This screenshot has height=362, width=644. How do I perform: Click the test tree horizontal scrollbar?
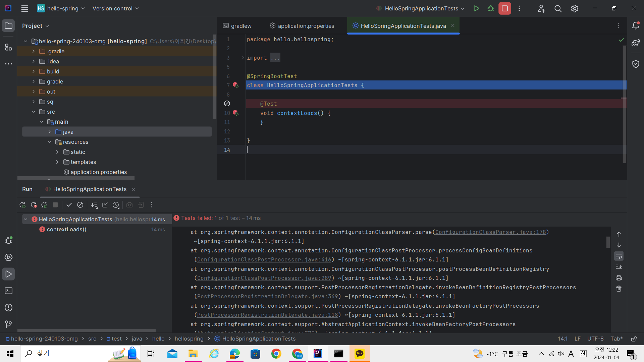[x=87, y=330]
